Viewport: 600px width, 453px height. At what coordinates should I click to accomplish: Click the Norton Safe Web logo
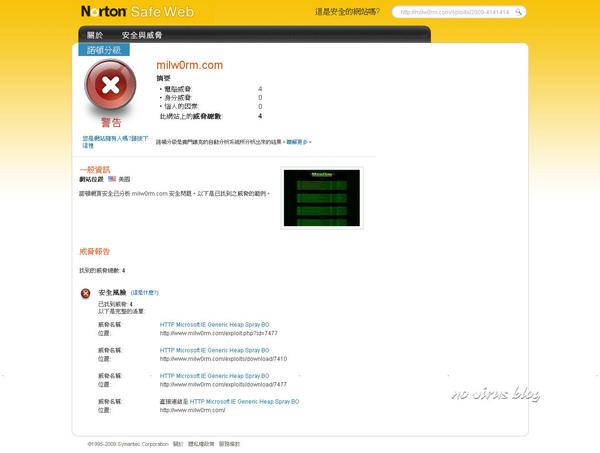click(x=138, y=11)
